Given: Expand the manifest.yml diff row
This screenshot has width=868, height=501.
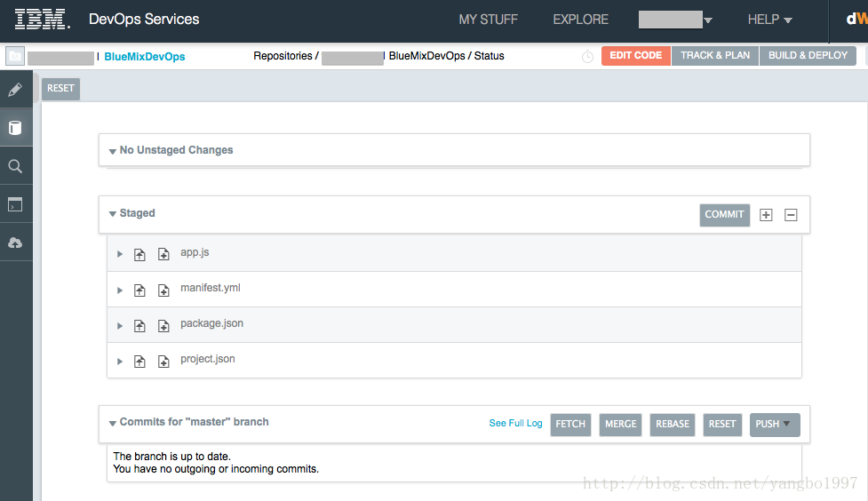Looking at the screenshot, I should [x=120, y=290].
